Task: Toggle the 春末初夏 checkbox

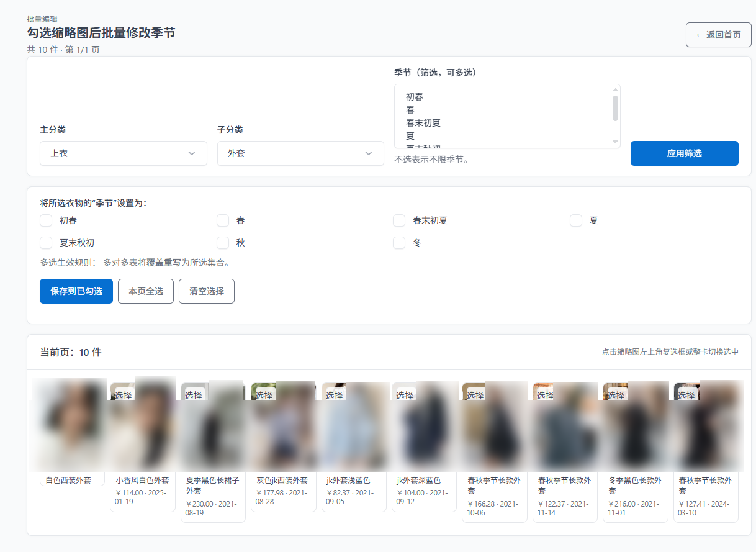Action: point(399,220)
